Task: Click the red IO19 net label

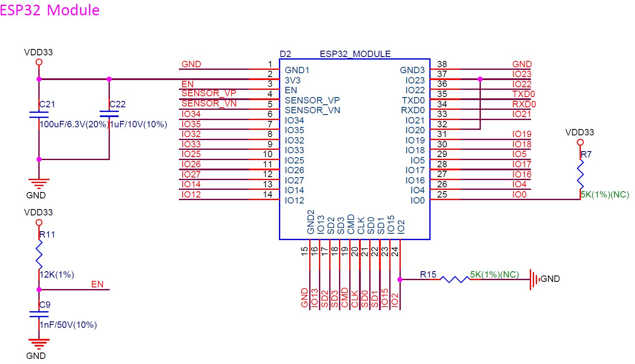Action: pos(522,134)
